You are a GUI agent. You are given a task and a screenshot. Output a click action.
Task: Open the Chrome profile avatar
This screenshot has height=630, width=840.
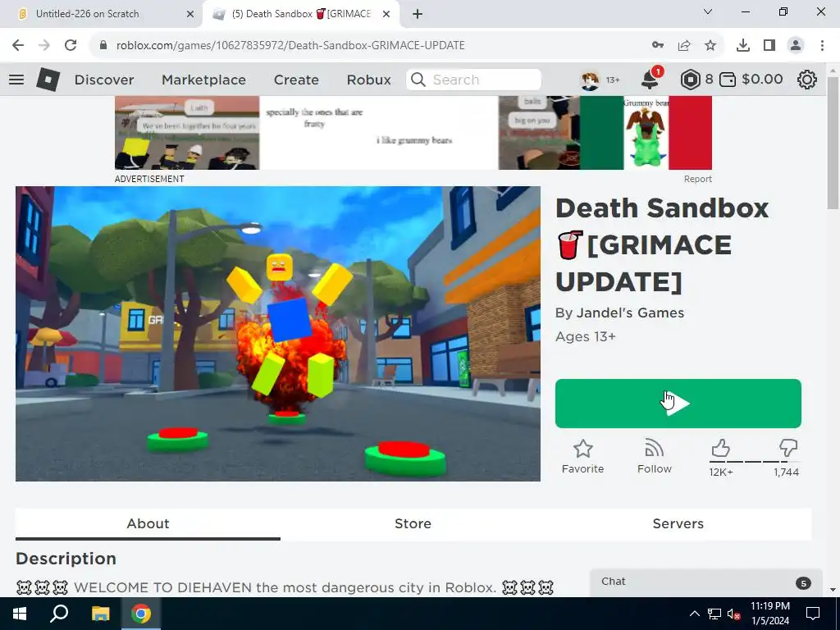pos(796,46)
